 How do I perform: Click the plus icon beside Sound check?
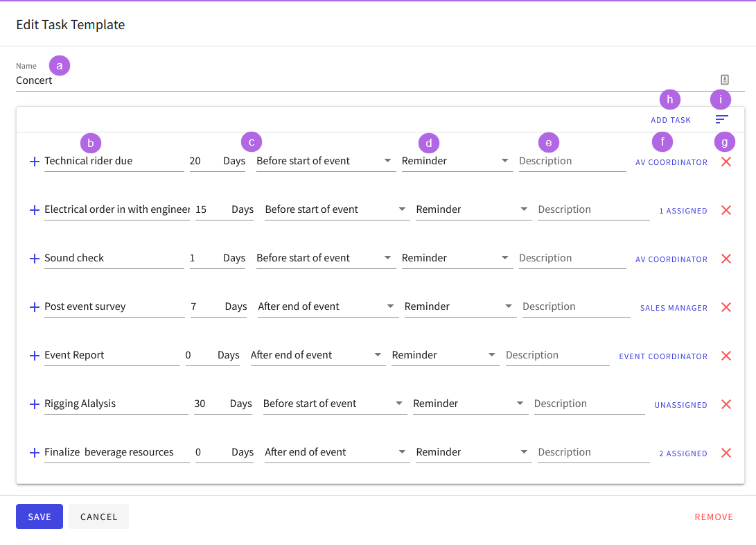point(34,259)
